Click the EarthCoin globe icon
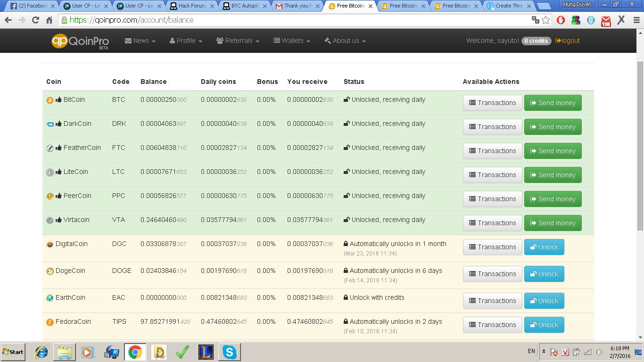The height and width of the screenshot is (362, 644). [50, 298]
